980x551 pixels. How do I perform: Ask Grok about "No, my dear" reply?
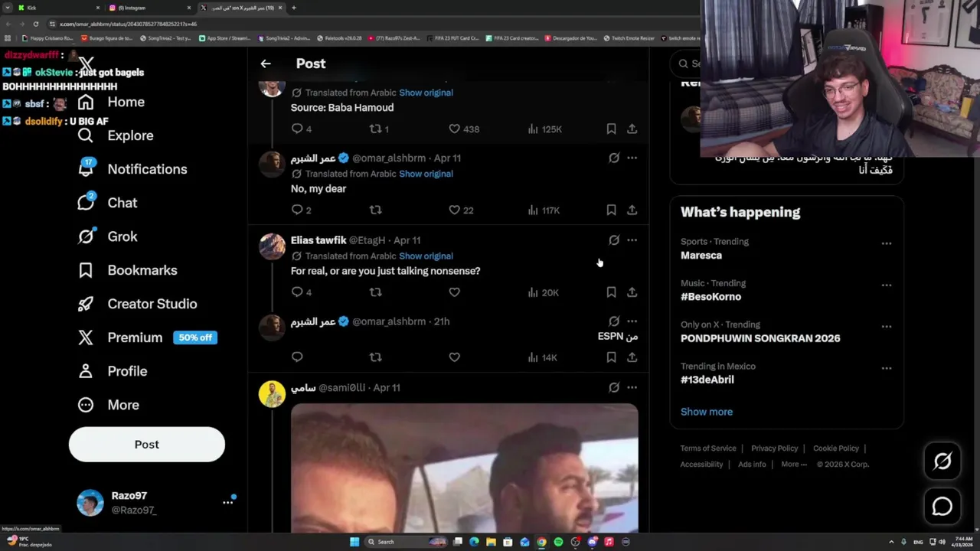point(614,158)
